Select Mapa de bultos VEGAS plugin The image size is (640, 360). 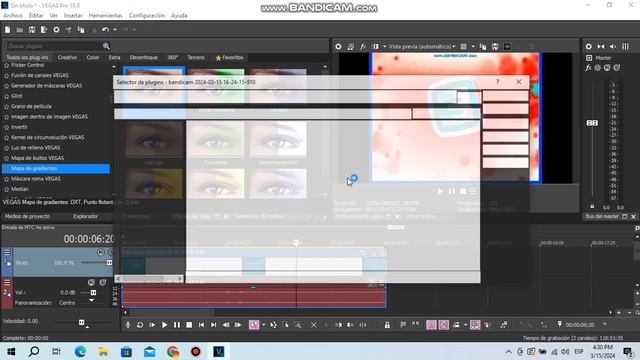coord(37,158)
